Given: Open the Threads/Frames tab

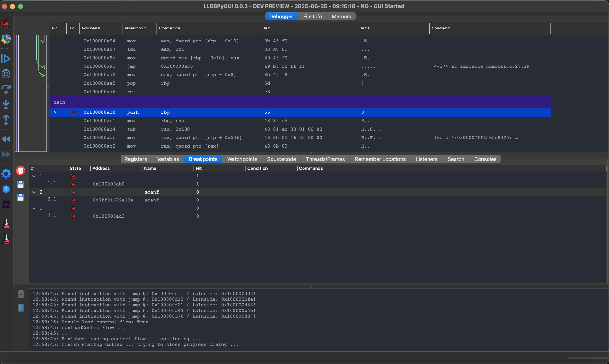Looking at the screenshot, I should click(x=325, y=159).
